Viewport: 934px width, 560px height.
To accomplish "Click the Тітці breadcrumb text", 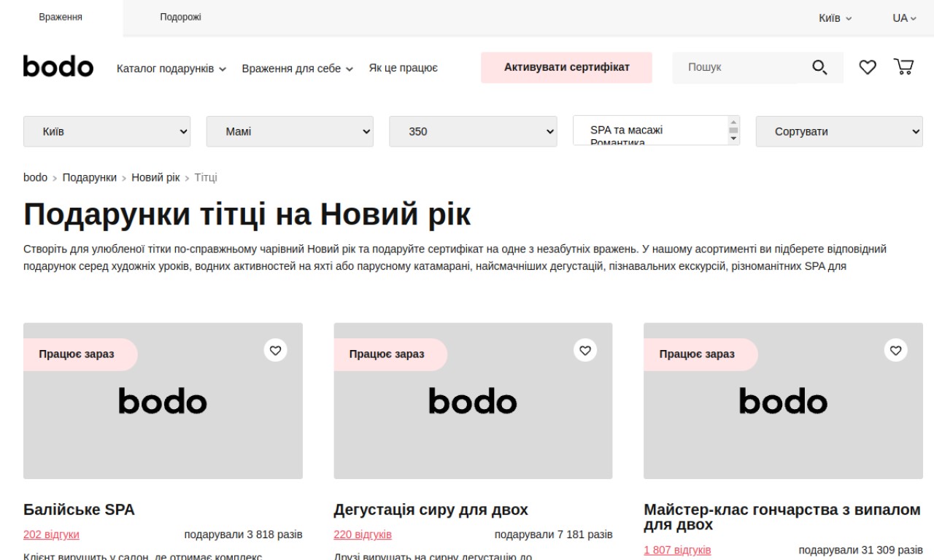I will (x=206, y=177).
